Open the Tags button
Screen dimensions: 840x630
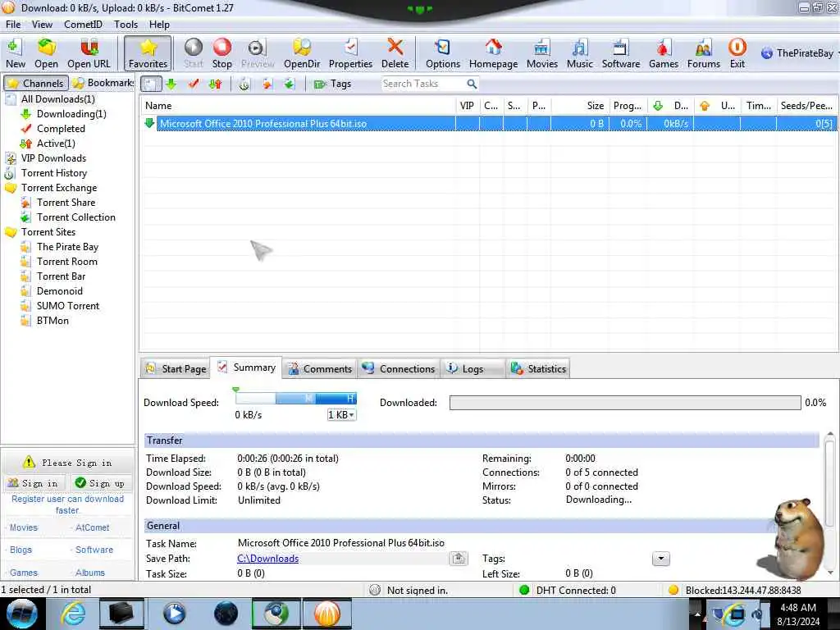click(332, 84)
